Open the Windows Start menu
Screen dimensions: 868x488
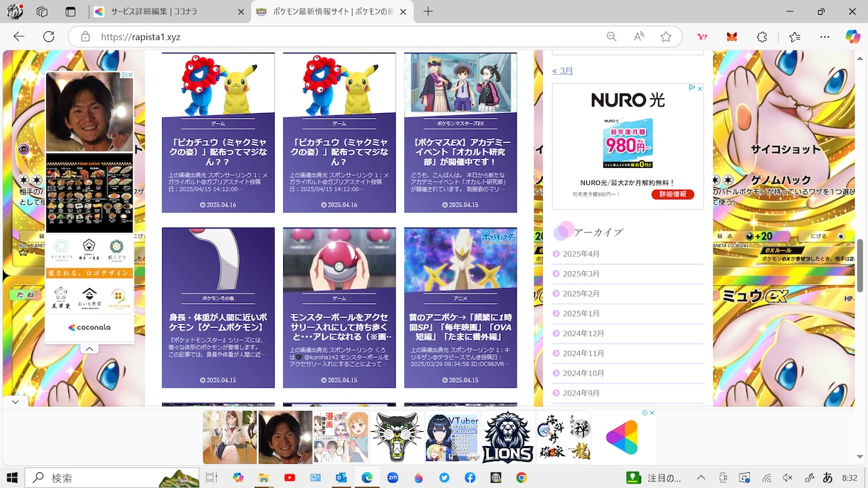[12, 477]
